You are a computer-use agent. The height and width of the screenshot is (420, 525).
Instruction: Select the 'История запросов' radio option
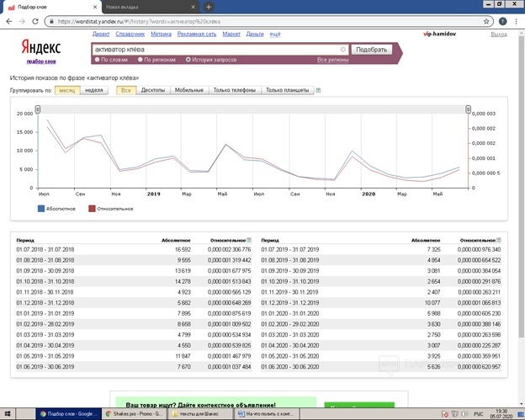188,60
